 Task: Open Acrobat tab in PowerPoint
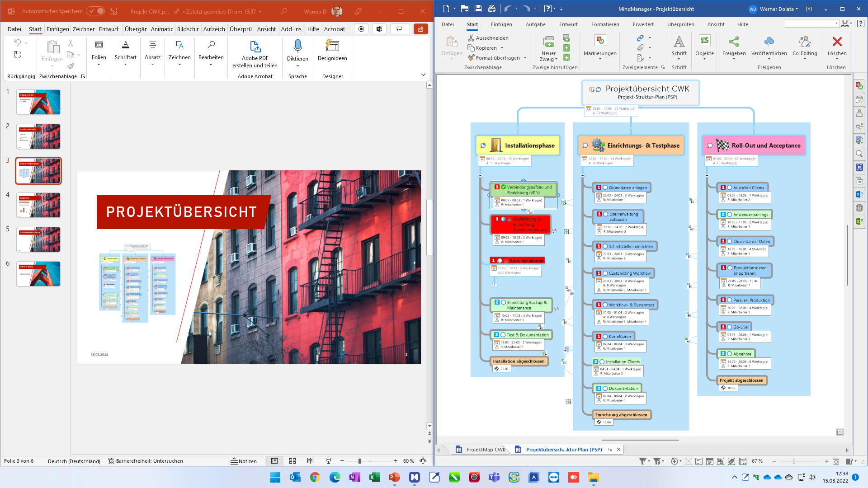pos(335,29)
